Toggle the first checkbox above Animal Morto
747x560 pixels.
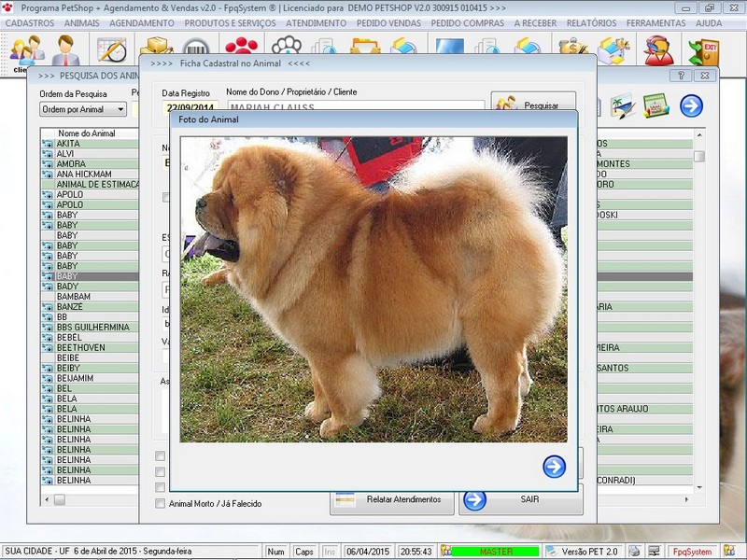161,456
